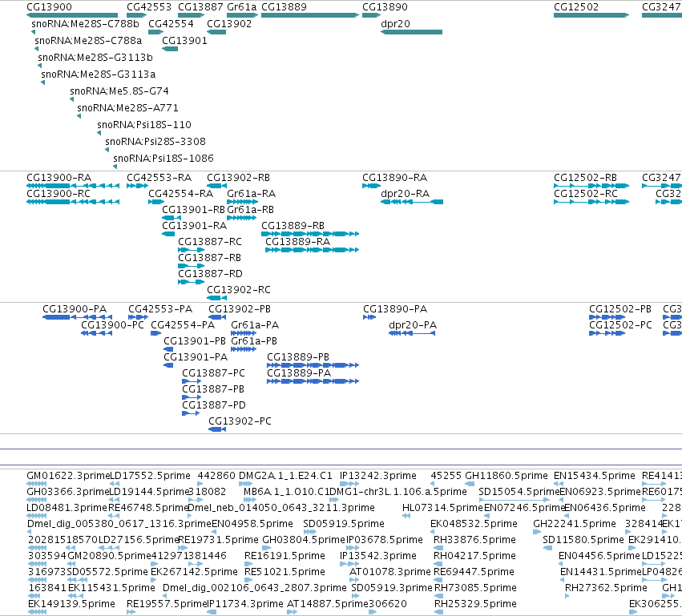Select snoRNA:Me28S-C788b label
Image resolution: width=682 pixels, height=616 pixels.
coord(85,23)
